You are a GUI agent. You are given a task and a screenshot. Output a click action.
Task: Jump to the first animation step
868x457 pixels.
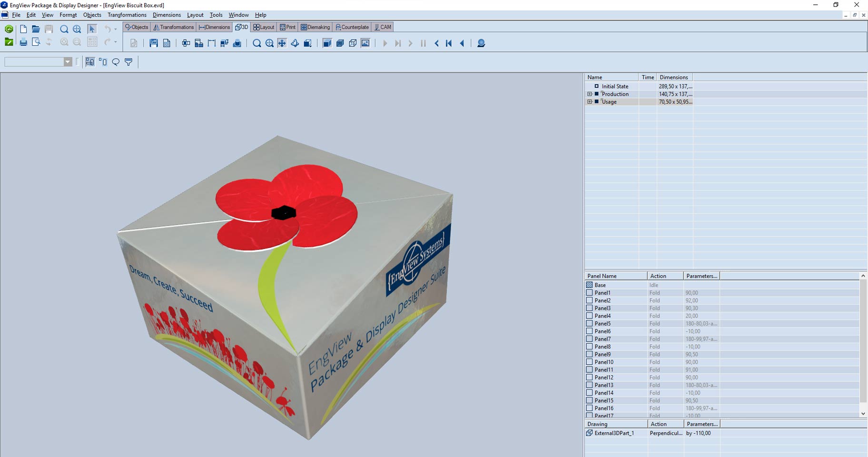449,43
